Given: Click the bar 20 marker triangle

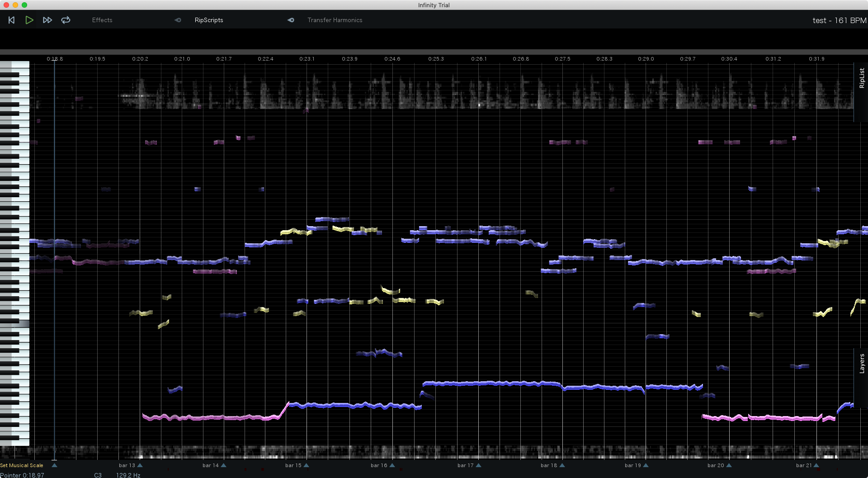Looking at the screenshot, I should 729,465.
